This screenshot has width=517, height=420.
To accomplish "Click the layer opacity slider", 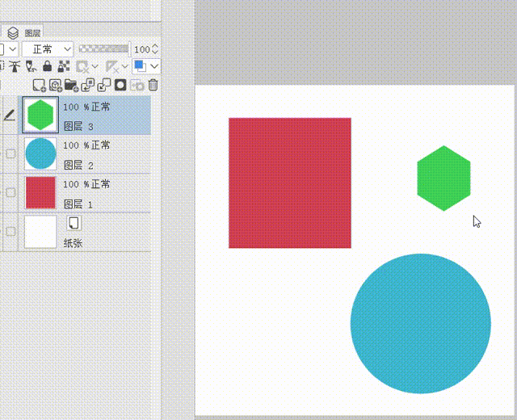I will coord(104,49).
